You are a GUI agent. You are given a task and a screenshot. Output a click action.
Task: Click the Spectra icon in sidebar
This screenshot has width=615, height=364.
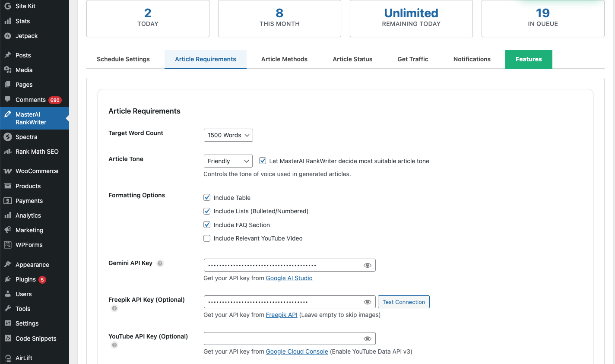pyautogui.click(x=8, y=137)
